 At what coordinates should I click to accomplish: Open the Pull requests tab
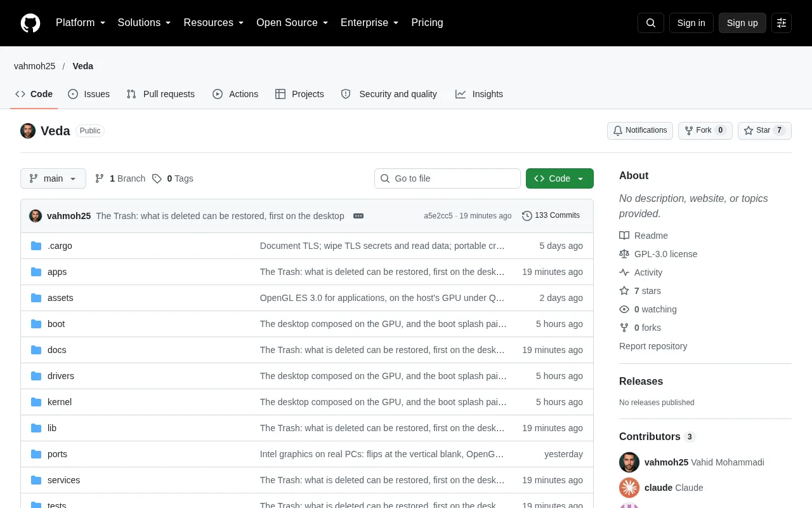coord(160,94)
